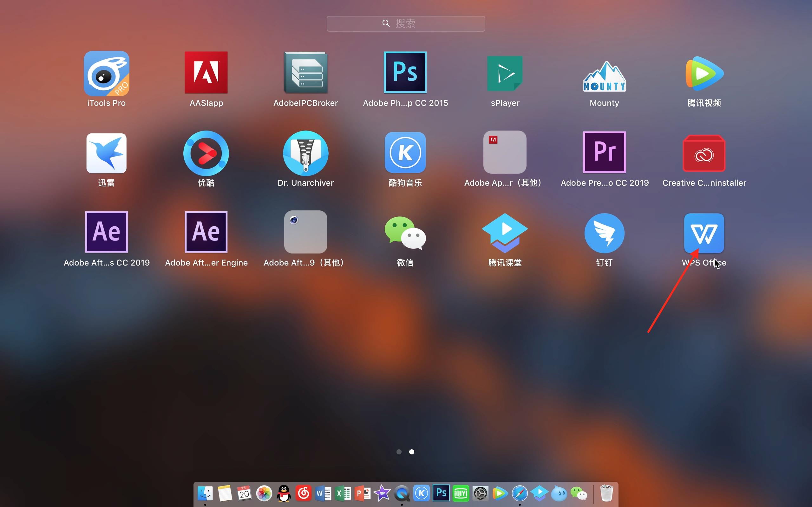Open 钉钉 DingTalk
The image size is (812, 507).
click(x=604, y=233)
